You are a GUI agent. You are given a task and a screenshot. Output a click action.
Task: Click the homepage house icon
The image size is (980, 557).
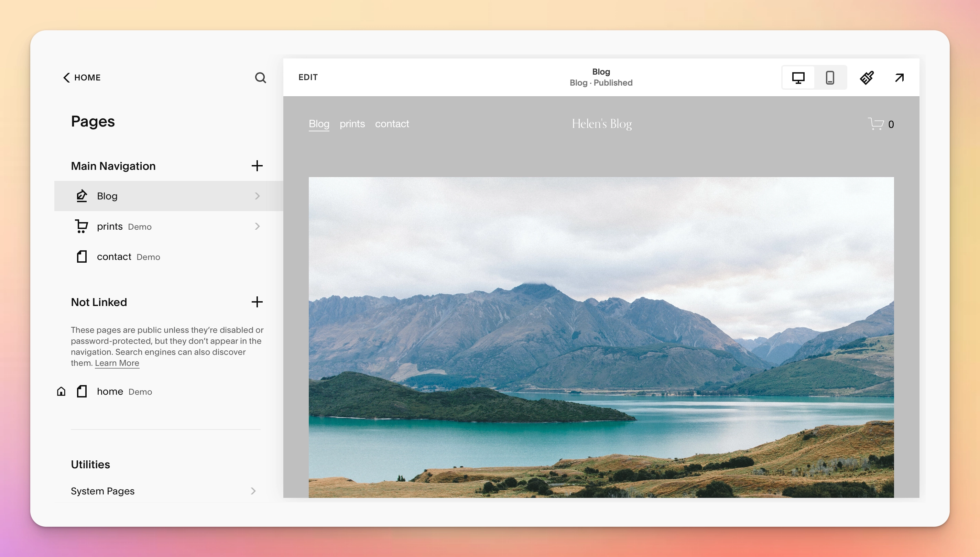pos(61,391)
